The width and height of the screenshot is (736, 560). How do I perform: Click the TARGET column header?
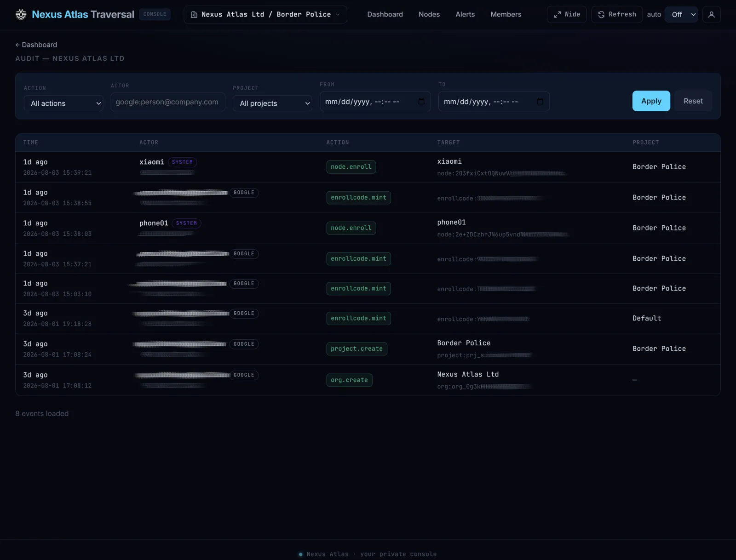[448, 143]
